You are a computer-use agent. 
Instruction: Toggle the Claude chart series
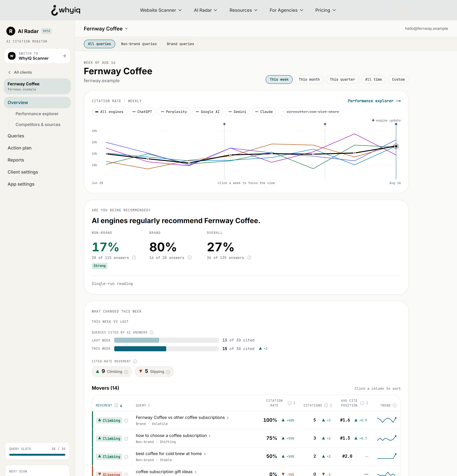(264, 112)
